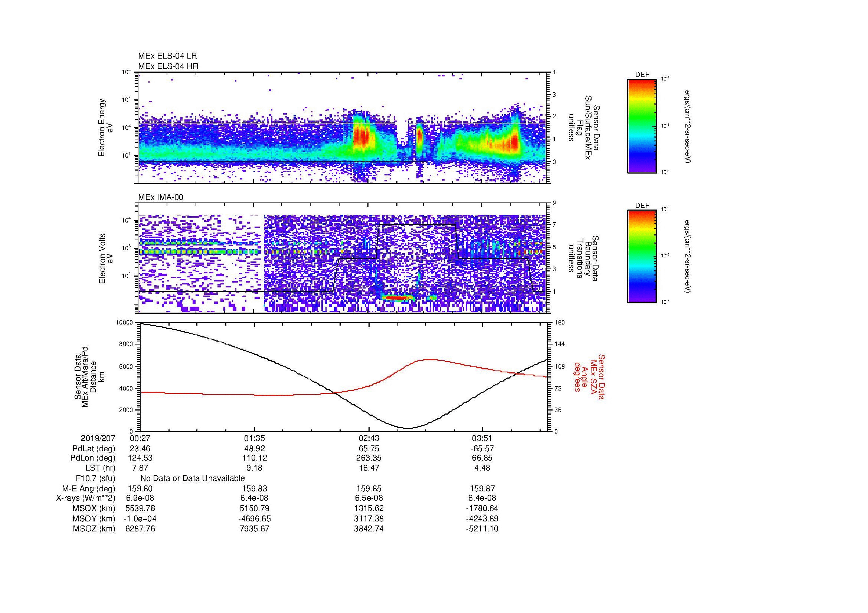868x613 pixels.
Task: Click the SZA axis tick '108'
Action: (x=560, y=366)
